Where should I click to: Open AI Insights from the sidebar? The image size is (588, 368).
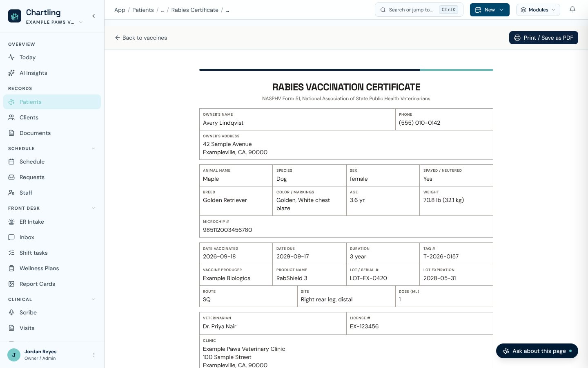(52, 73)
